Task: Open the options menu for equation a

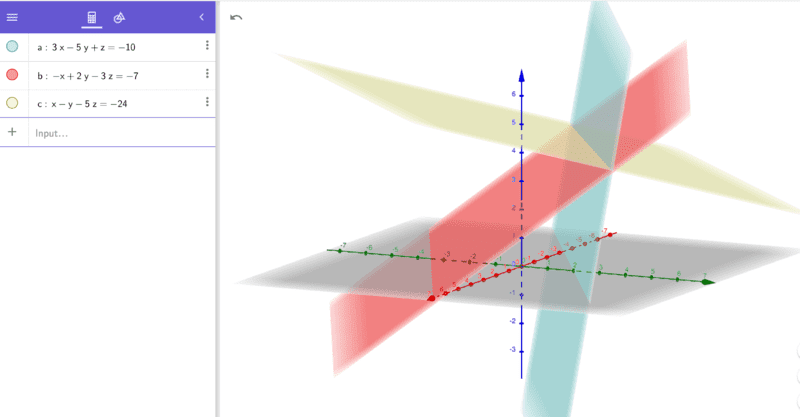Action: pos(207,45)
